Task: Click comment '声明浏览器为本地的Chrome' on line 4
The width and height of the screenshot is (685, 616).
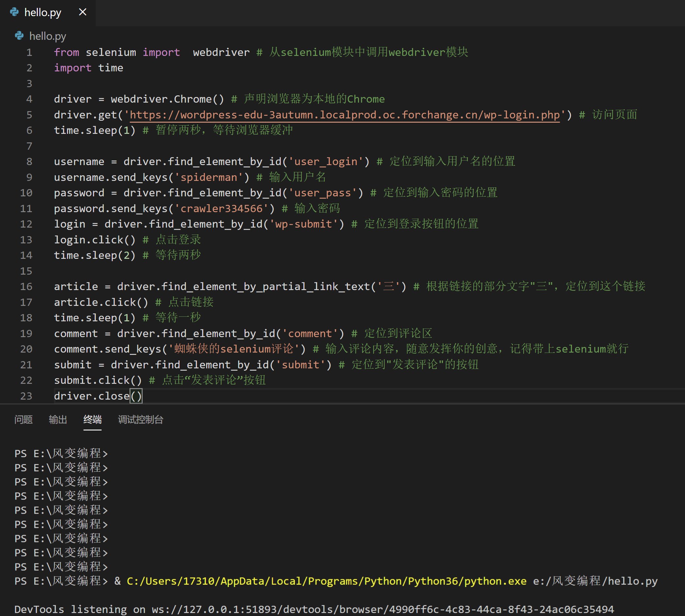Action: click(314, 99)
